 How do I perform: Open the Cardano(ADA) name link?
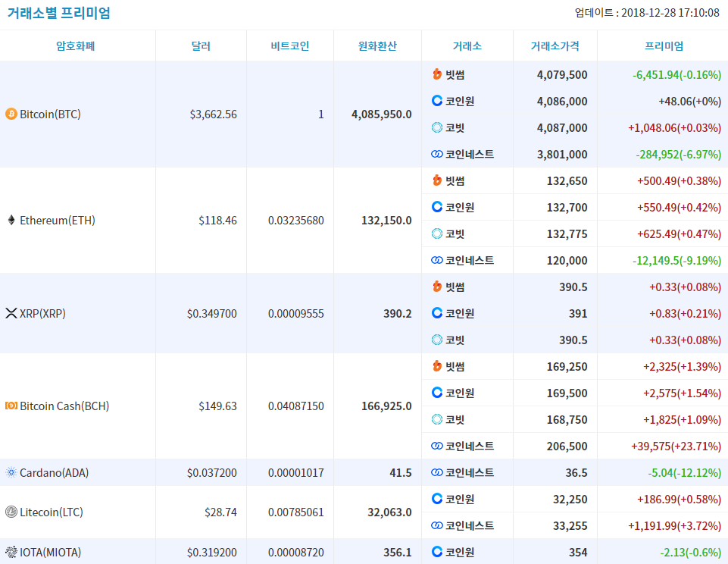(x=55, y=473)
